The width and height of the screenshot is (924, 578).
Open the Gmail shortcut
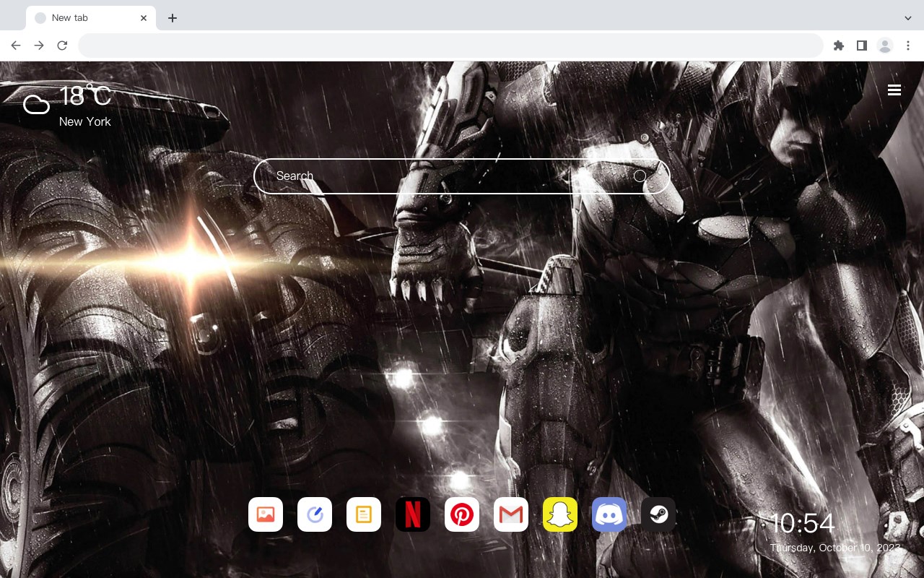pyautogui.click(x=511, y=514)
